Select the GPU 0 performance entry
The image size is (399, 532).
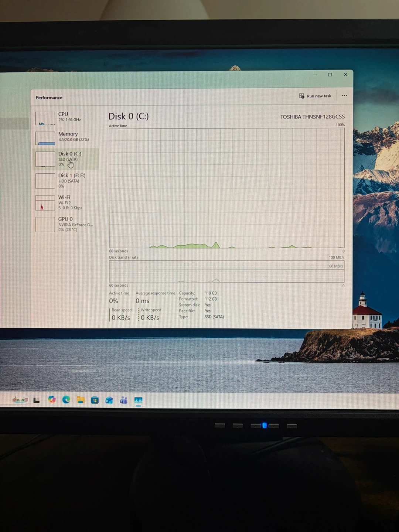click(66, 224)
